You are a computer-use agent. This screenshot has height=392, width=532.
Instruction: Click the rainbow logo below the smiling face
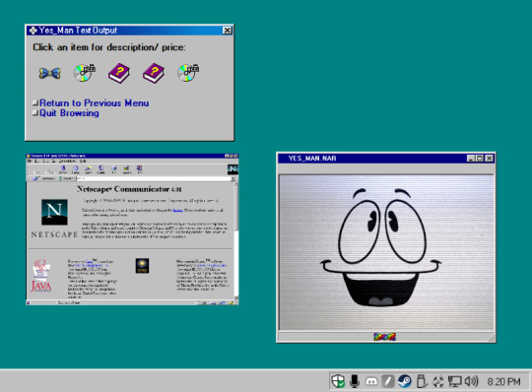tap(384, 337)
